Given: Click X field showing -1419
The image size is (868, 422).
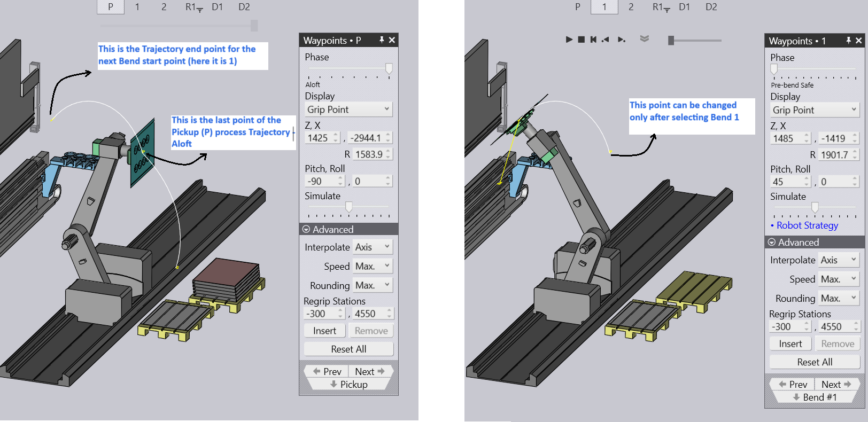Looking at the screenshot, I should (x=839, y=138).
